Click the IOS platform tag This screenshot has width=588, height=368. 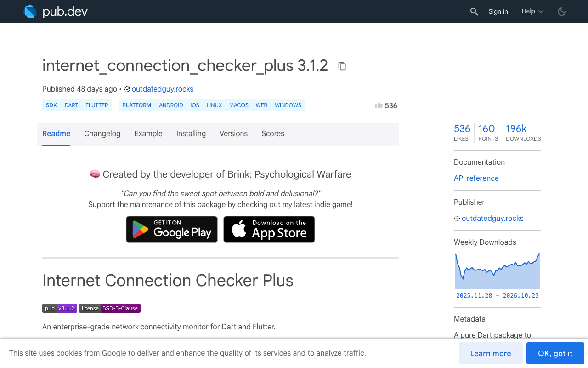point(195,105)
